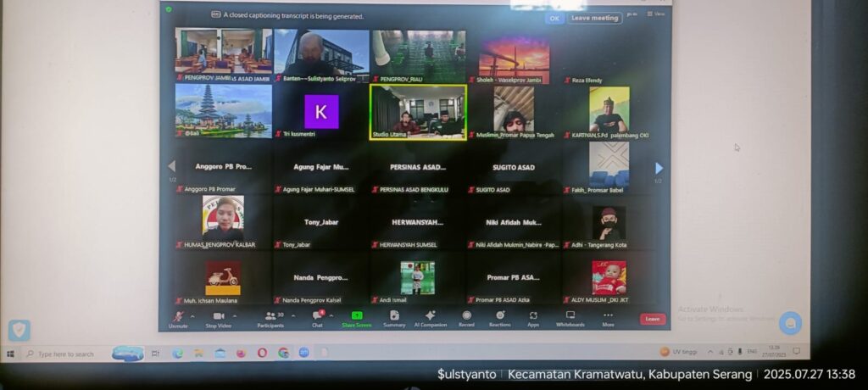Start recording with the Record icon

(x=466, y=317)
